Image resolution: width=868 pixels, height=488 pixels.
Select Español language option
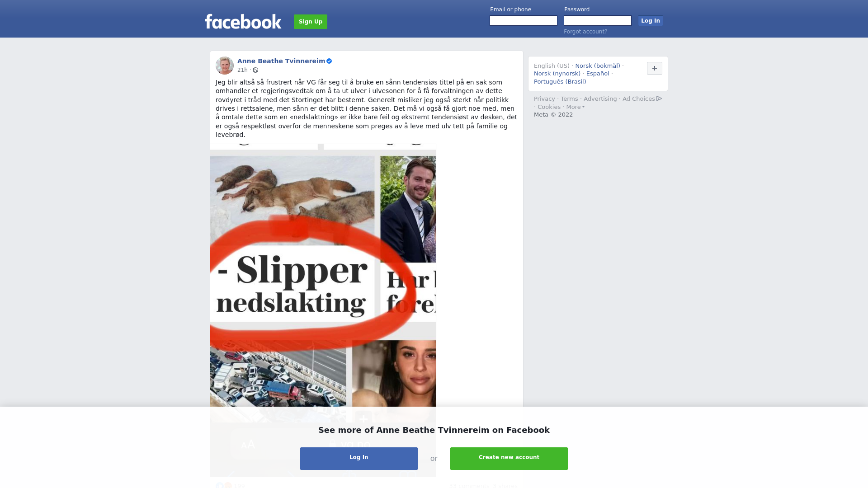[x=598, y=74]
